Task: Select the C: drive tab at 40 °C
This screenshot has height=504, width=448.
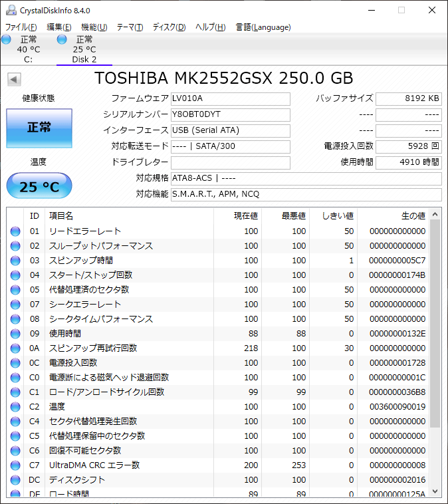Action: coord(29,49)
